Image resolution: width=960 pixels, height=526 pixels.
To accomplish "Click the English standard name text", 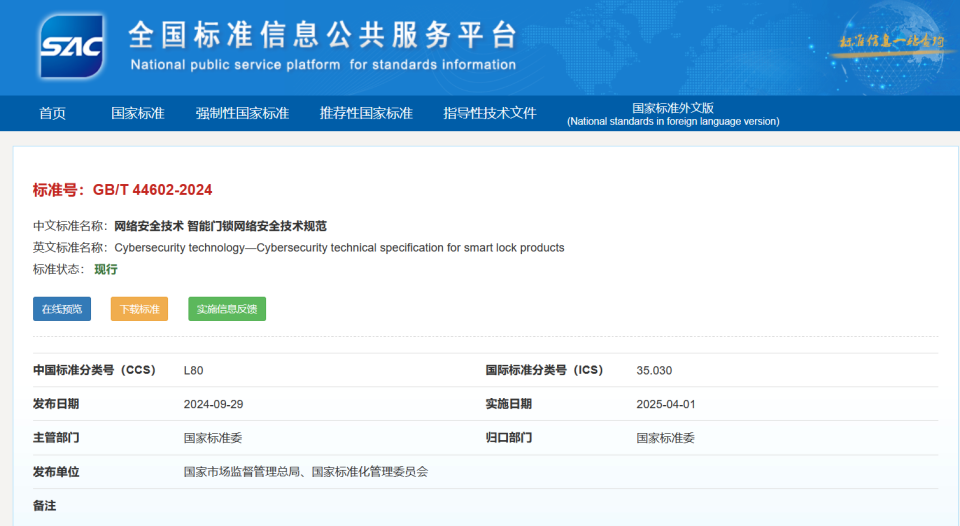I will (339, 248).
